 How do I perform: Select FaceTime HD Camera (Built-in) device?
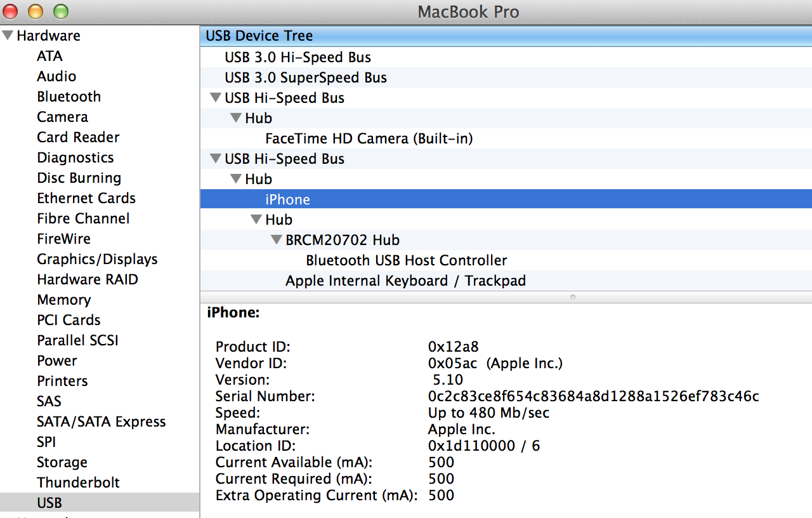pos(506,138)
